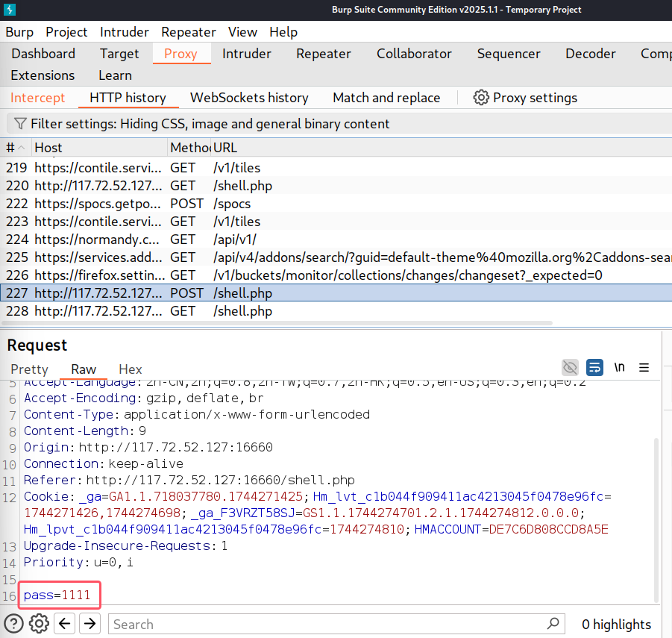
Task: Switch to the Repeater tool tab
Action: coord(324,54)
